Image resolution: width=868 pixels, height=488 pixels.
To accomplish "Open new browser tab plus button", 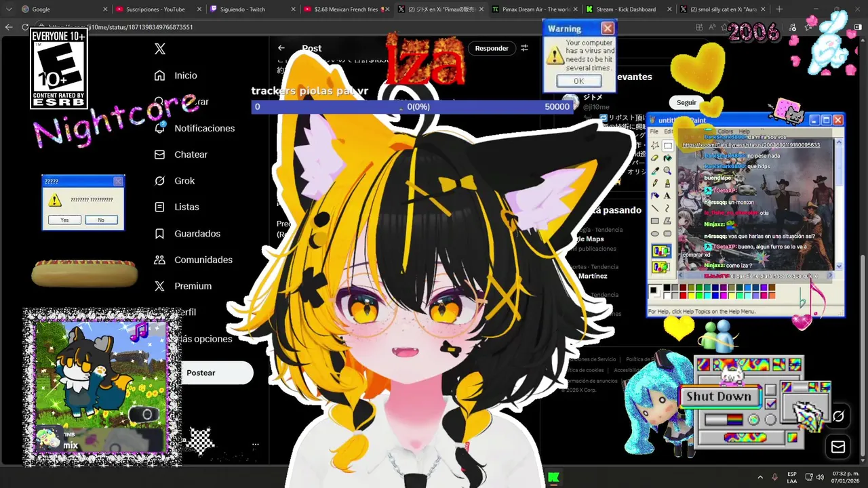I will pyautogui.click(x=779, y=9).
